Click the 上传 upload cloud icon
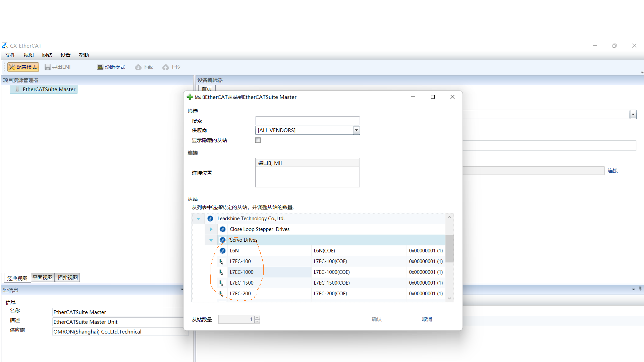 [165, 67]
